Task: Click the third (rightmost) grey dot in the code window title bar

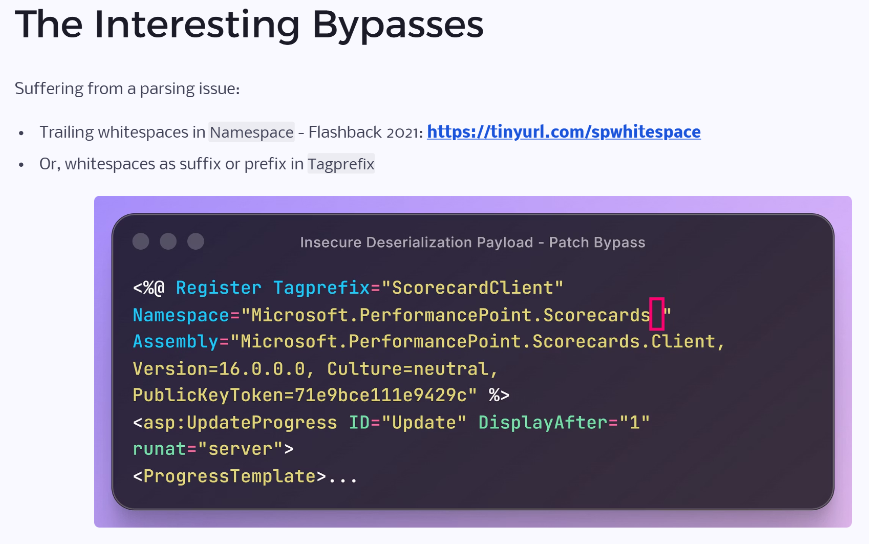Action: (195, 242)
